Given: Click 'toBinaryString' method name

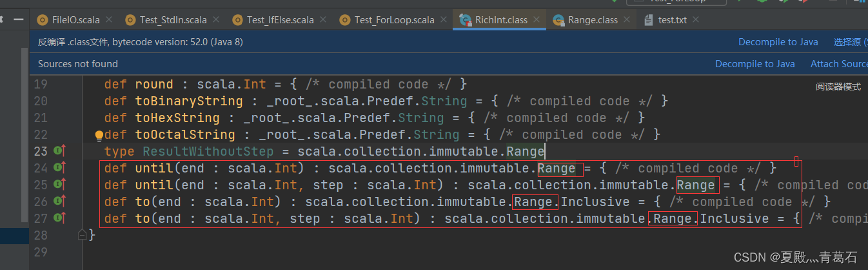Looking at the screenshot, I should coord(189,101).
